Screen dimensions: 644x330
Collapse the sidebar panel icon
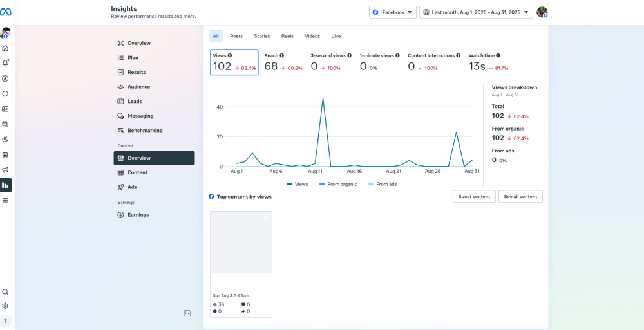pos(187,313)
